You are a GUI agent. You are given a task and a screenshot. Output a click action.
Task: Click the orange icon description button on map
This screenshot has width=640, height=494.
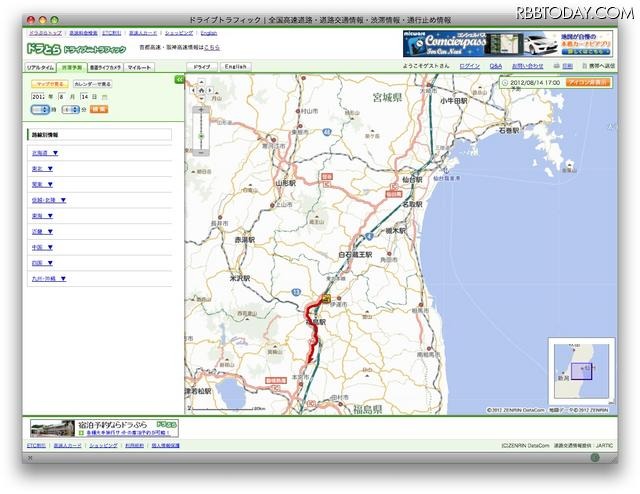(590, 81)
